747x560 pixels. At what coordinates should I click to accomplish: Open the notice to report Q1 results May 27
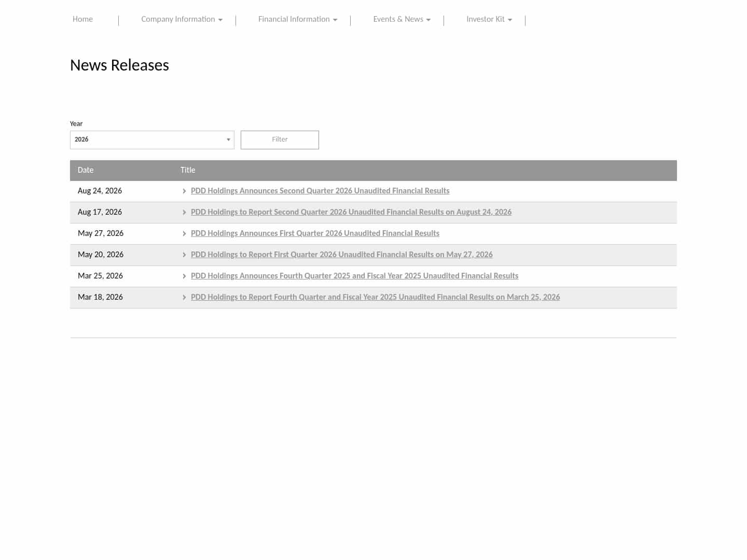click(x=341, y=255)
